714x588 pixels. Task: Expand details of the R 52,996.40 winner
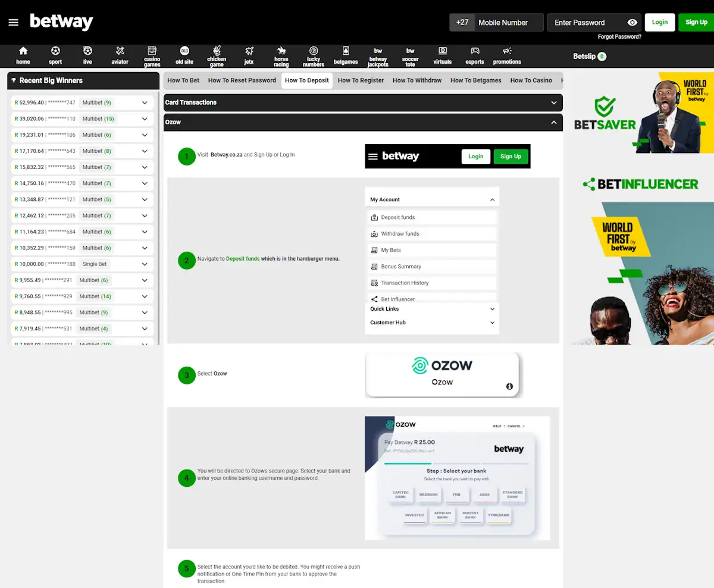pyautogui.click(x=143, y=102)
